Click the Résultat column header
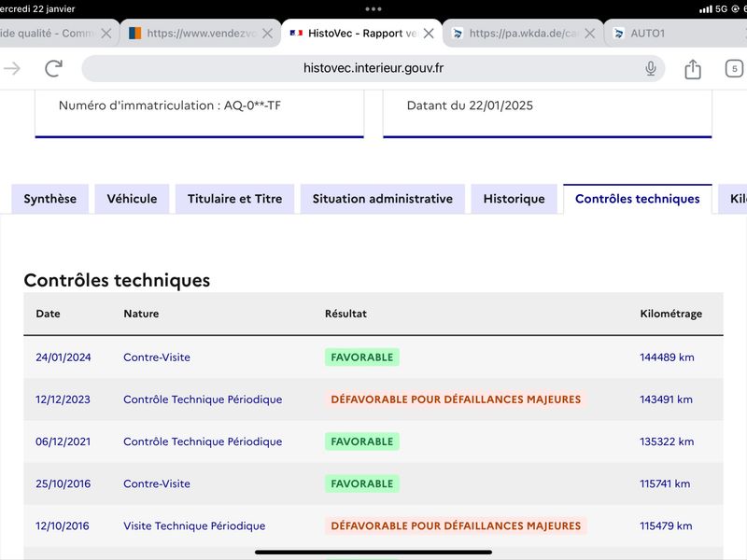This screenshot has width=747, height=560. [x=345, y=314]
